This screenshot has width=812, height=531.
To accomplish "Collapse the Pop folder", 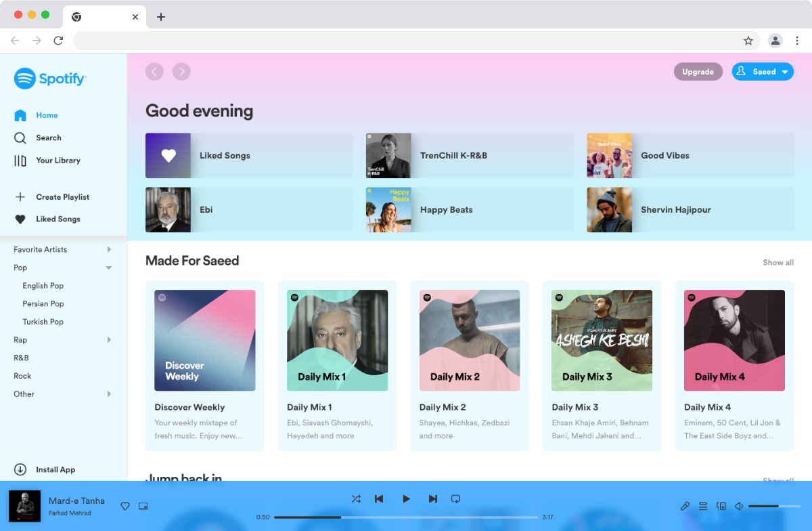I will [x=109, y=268].
